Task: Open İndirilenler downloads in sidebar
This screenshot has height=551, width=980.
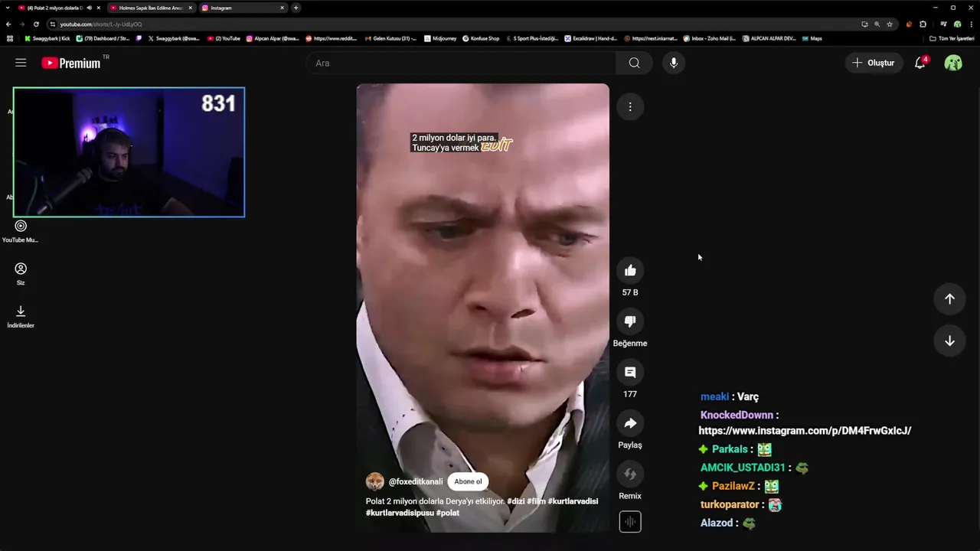Action: pyautogui.click(x=21, y=317)
